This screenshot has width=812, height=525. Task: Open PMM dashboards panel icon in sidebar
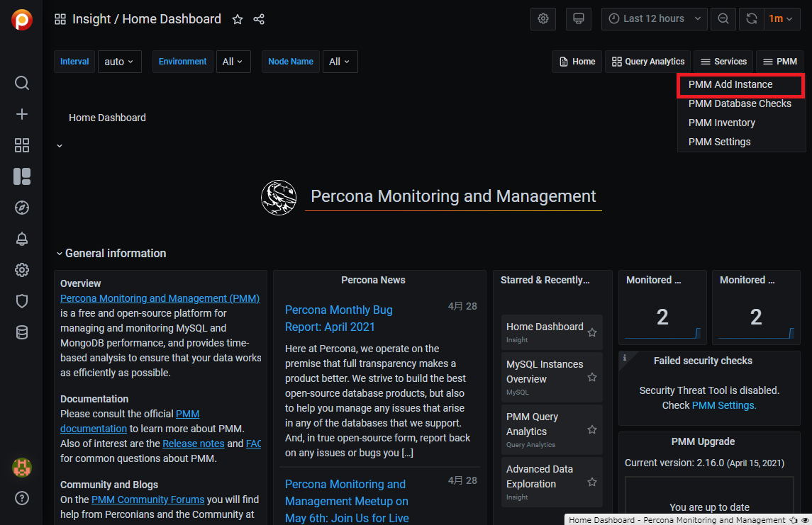pyautogui.click(x=22, y=176)
